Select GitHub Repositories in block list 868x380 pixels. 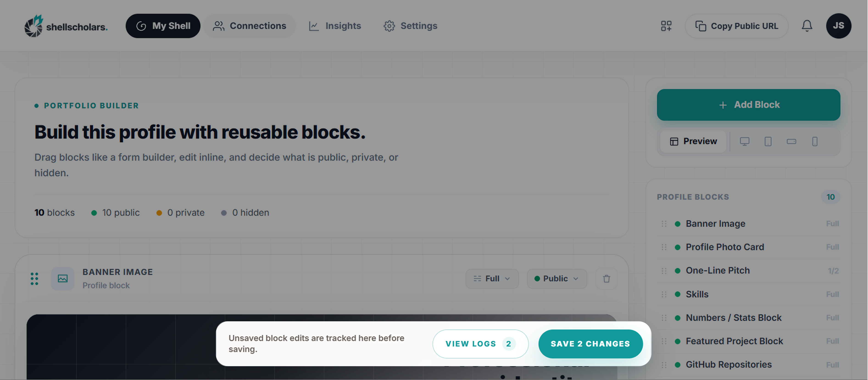pyautogui.click(x=748, y=365)
